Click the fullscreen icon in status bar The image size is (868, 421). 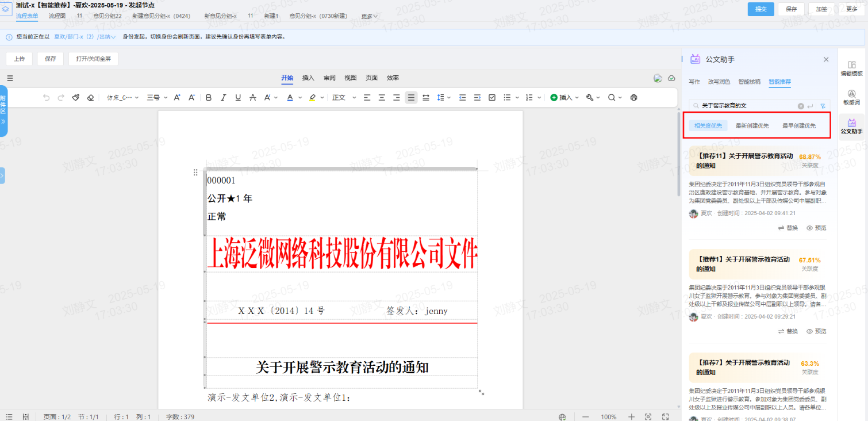point(666,416)
